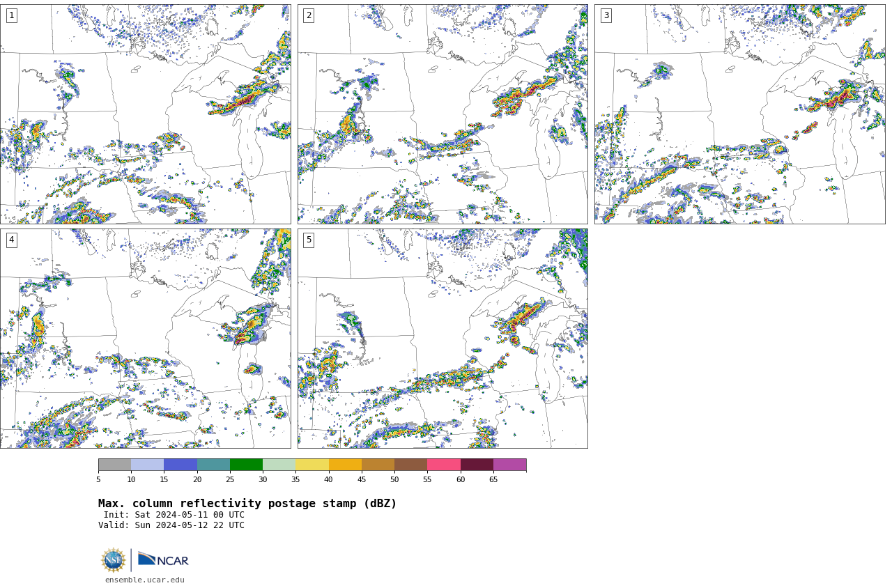Open ensemble member 3 reflectivity map
The height and width of the screenshot is (588, 892).
739,114
